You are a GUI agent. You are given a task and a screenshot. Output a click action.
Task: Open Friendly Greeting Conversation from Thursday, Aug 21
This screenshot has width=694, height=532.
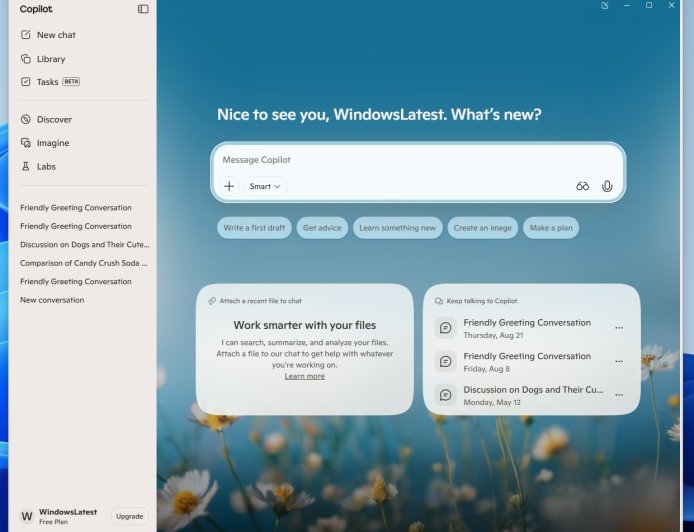click(x=527, y=328)
